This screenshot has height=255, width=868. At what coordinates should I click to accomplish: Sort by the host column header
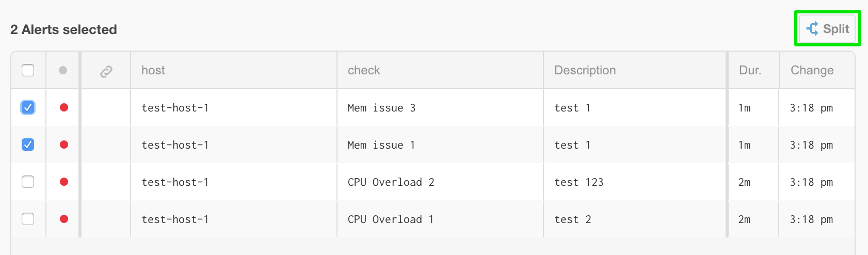click(x=153, y=70)
